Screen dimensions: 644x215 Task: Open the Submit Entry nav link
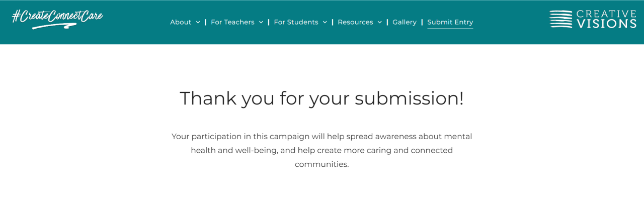pos(450,22)
